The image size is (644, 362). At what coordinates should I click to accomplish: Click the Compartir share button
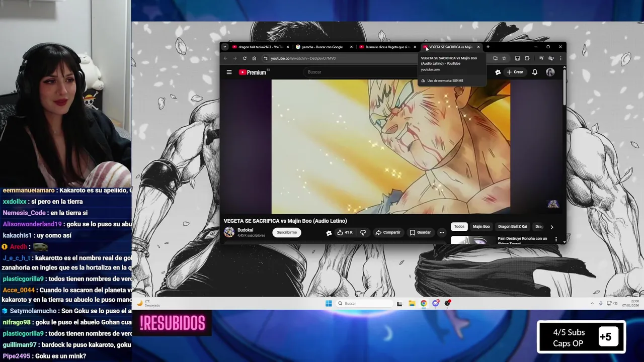point(388,232)
